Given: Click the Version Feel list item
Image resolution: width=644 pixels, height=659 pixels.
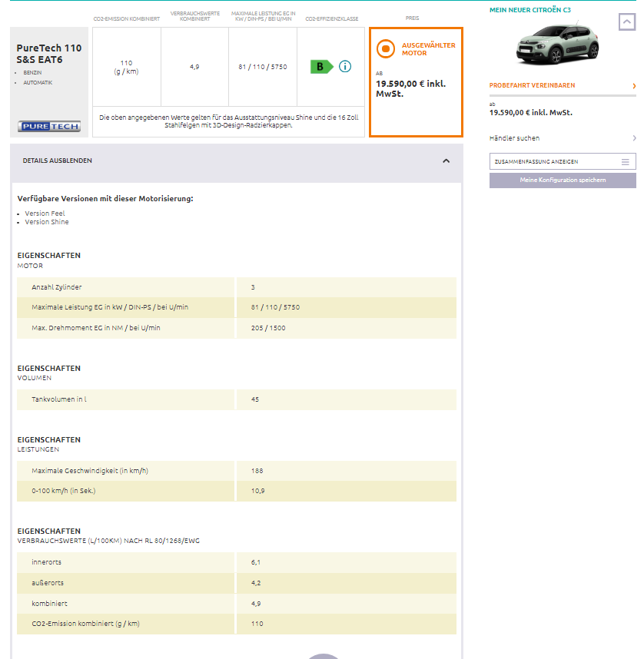Looking at the screenshot, I should point(45,213).
